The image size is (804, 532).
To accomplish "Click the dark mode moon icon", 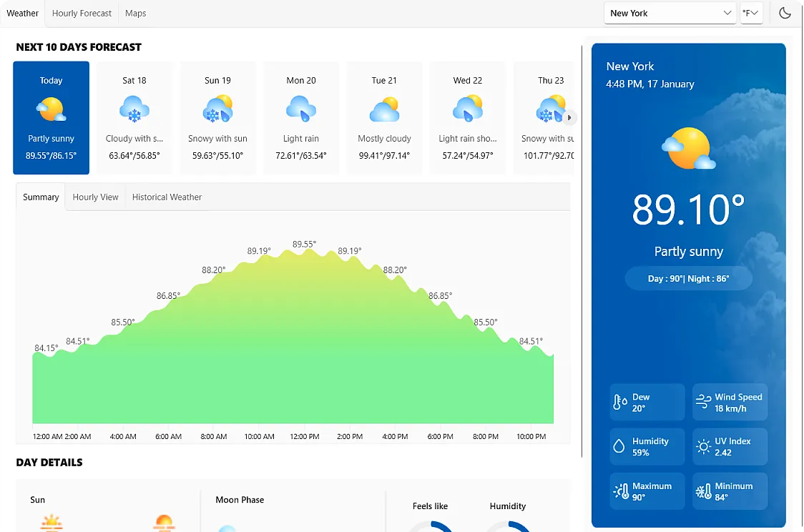I will pyautogui.click(x=784, y=13).
